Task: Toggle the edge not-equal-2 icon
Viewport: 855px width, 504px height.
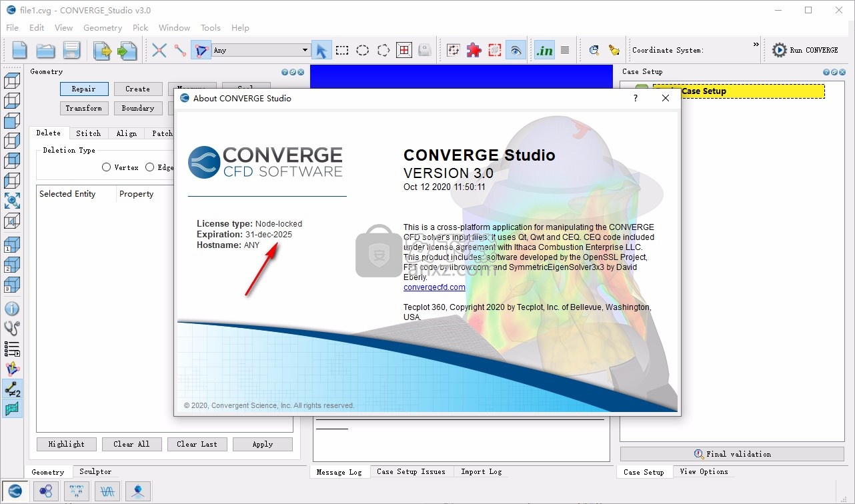Action: (x=12, y=389)
